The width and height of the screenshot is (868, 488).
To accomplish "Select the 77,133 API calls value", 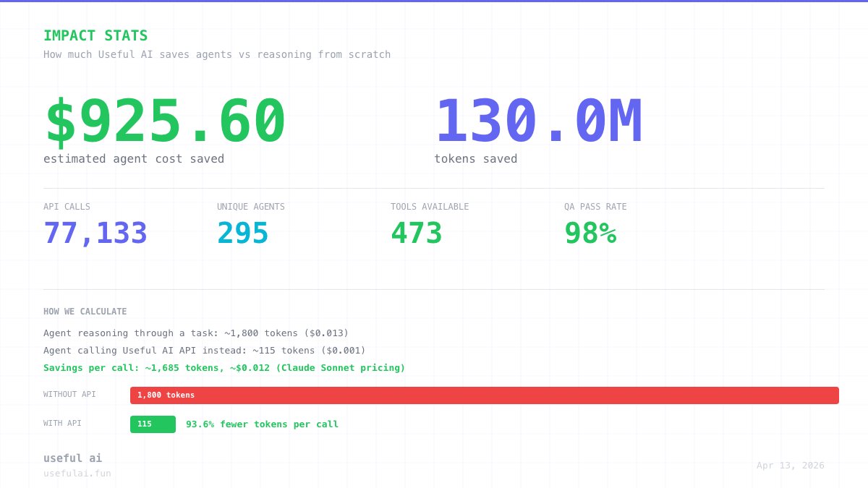I will (95, 234).
